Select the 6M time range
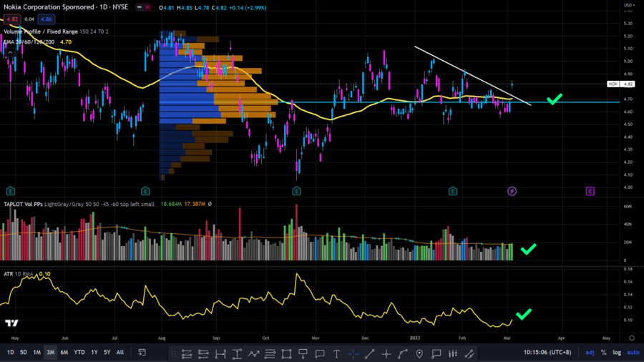The image size is (644, 362). (64, 352)
